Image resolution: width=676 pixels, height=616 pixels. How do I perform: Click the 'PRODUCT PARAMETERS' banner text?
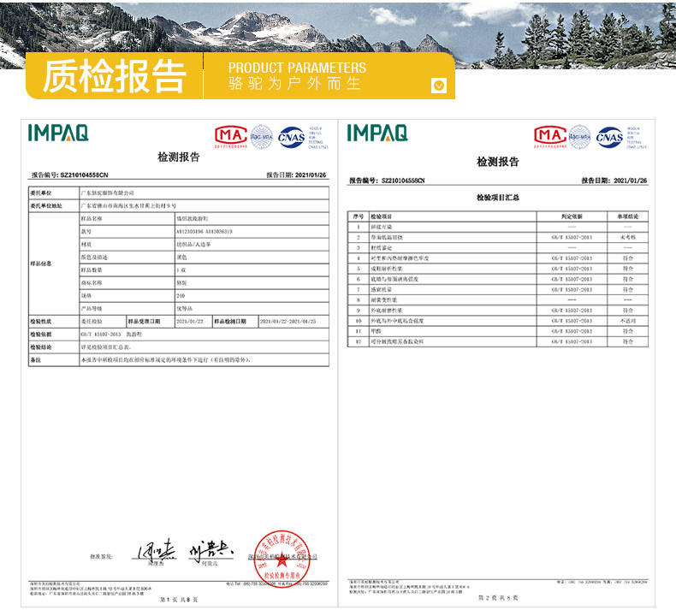297,68
